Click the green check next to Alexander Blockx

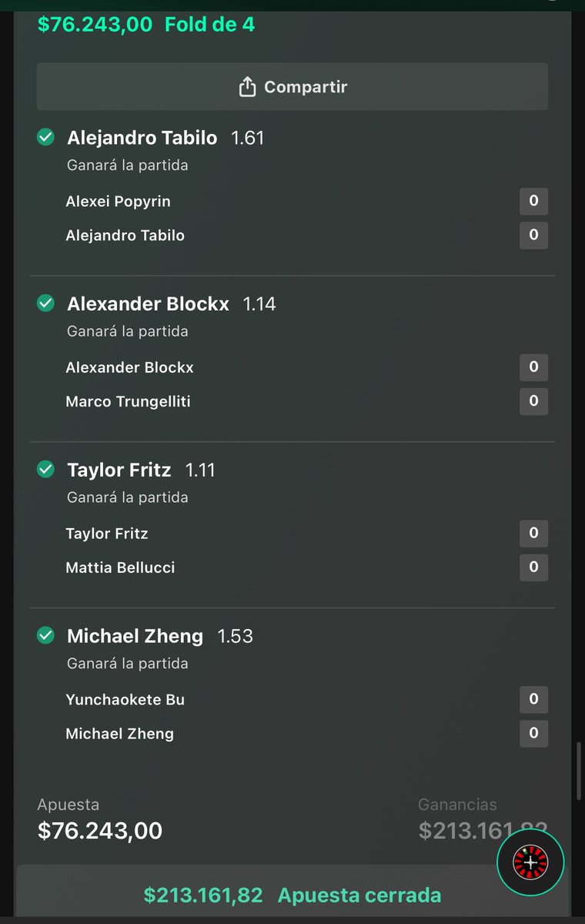tap(45, 304)
